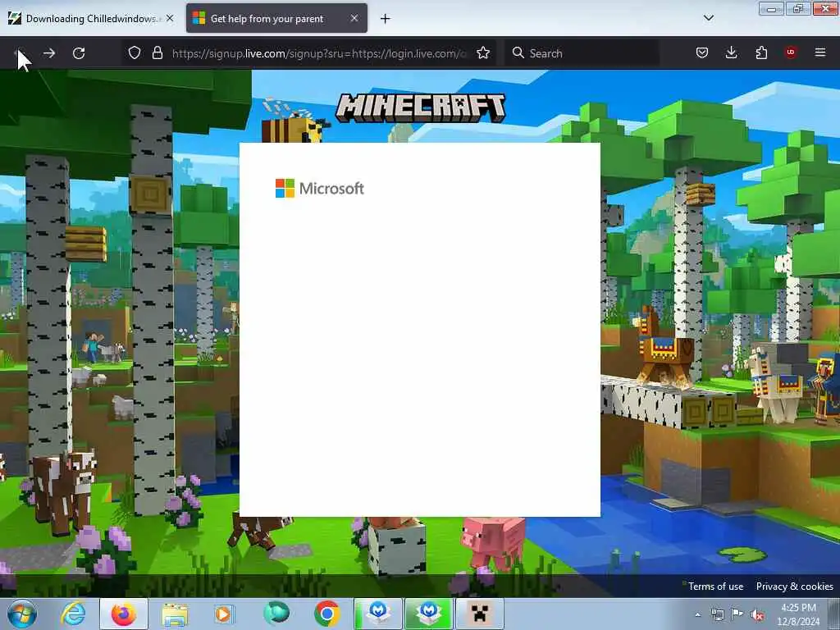Show hidden tray icons arrow

697,614
